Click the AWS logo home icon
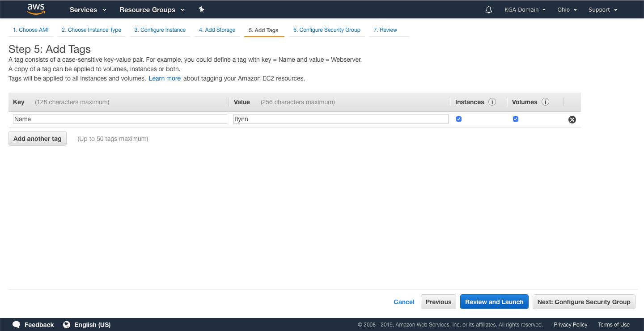Image resolution: width=644 pixels, height=331 pixels. (36, 9)
